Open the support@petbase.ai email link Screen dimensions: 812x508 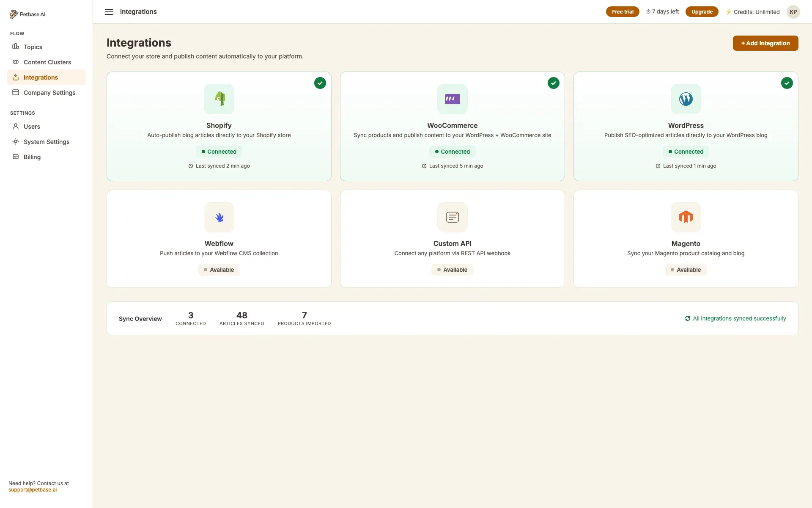(x=33, y=490)
